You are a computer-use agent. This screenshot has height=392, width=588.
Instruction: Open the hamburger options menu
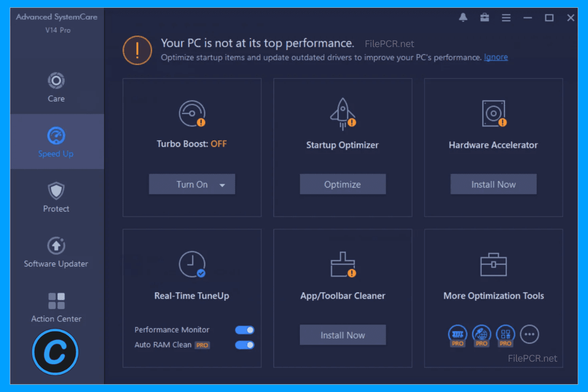506,18
